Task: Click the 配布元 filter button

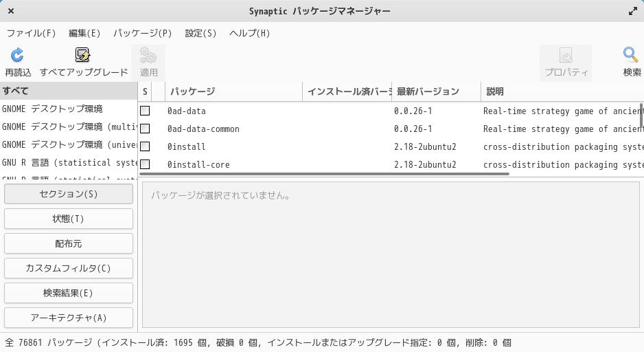Action: point(69,243)
